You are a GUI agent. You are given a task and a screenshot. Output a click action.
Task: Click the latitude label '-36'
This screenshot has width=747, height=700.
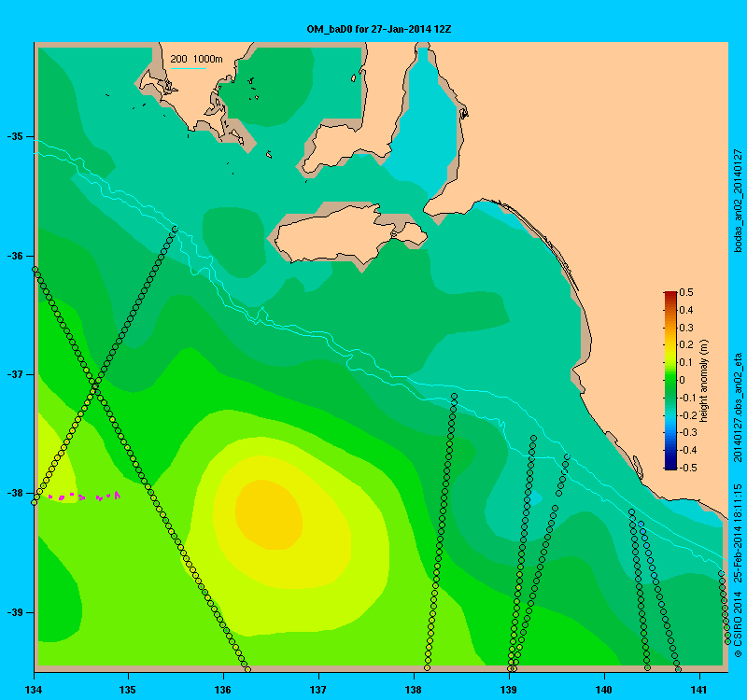click(x=15, y=256)
